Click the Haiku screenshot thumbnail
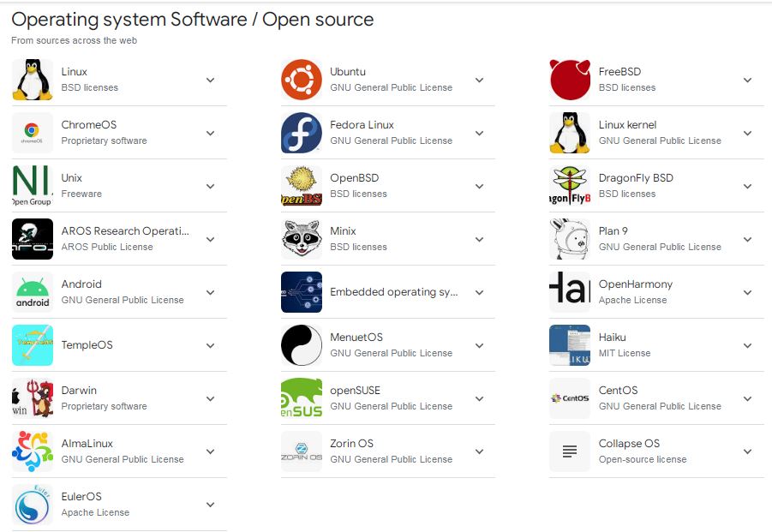Screen dimensions: 772x532 tap(570, 345)
